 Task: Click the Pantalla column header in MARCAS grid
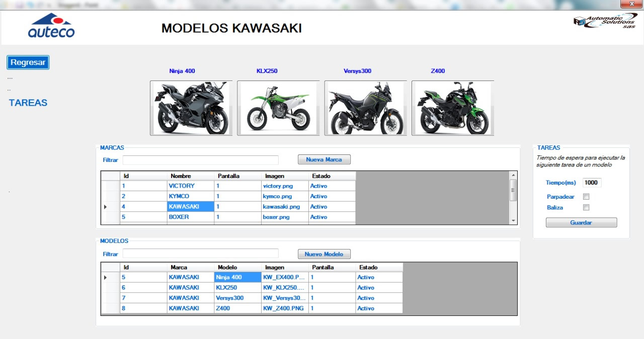pos(238,176)
